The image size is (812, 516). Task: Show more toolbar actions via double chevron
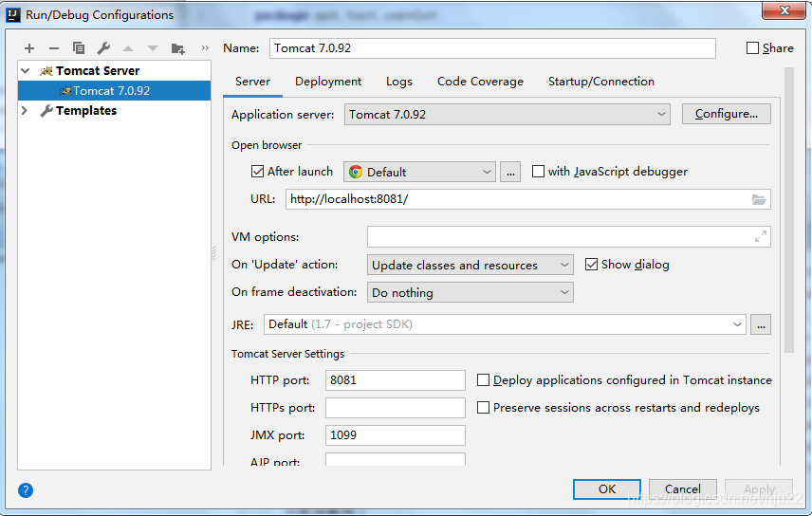point(205,47)
